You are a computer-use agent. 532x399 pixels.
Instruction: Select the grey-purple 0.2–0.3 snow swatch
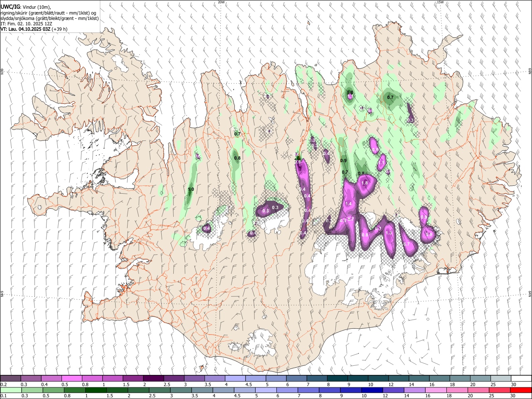pos(11,378)
